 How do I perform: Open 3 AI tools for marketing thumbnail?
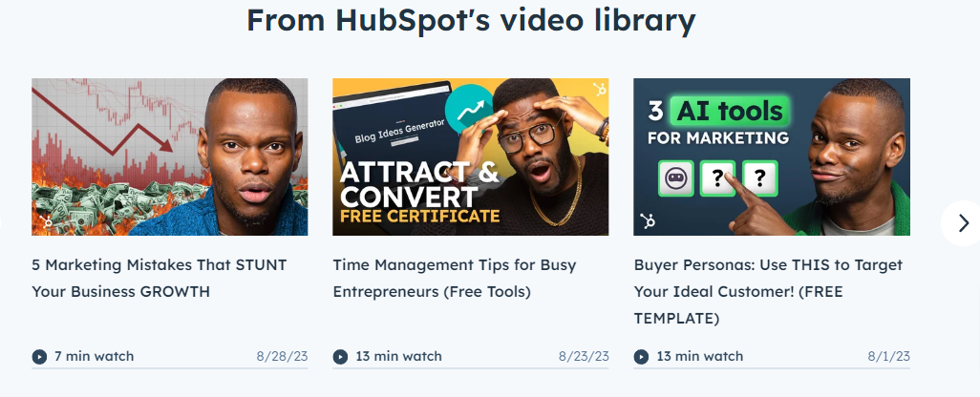click(772, 157)
